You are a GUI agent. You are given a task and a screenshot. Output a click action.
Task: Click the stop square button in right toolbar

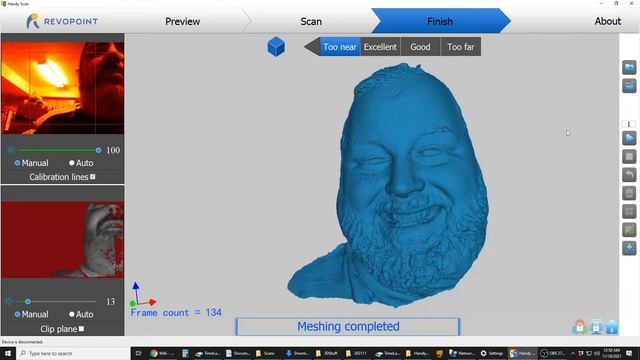point(629,156)
